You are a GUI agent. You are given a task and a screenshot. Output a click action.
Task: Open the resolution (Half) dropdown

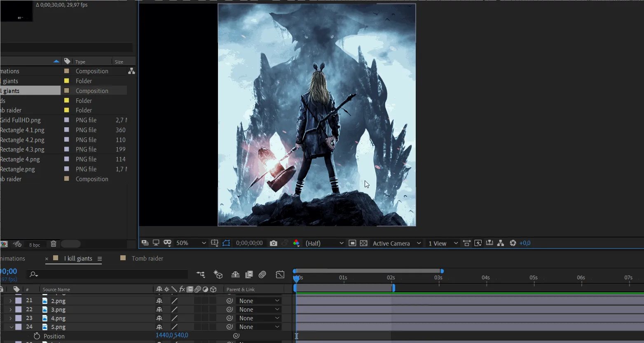point(324,243)
